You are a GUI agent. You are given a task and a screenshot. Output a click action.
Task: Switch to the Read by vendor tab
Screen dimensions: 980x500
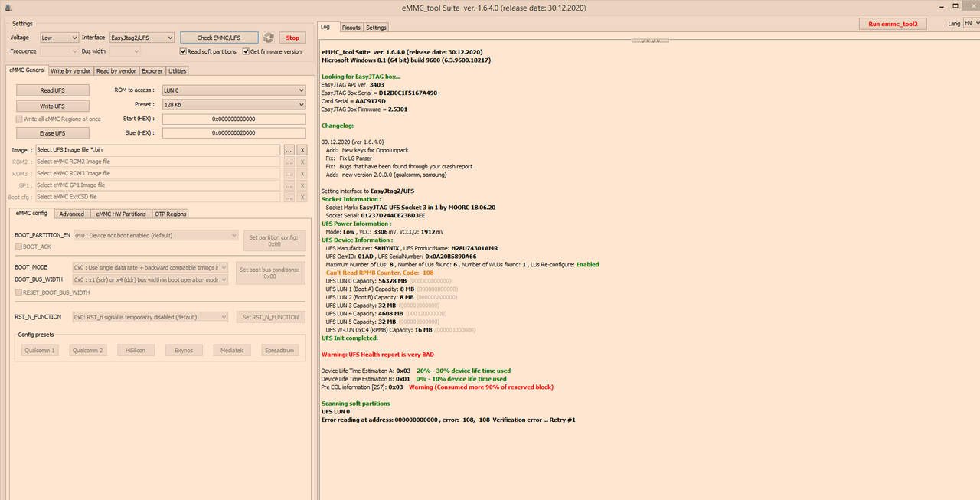tap(116, 70)
